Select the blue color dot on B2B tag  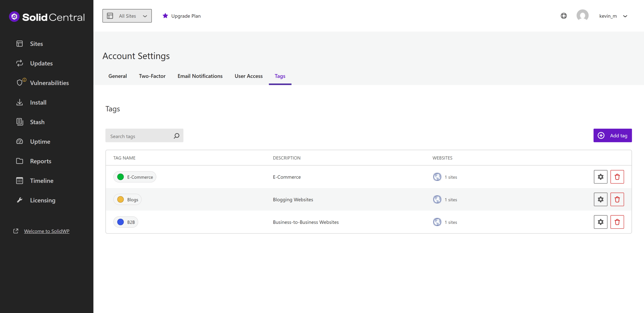(x=120, y=222)
